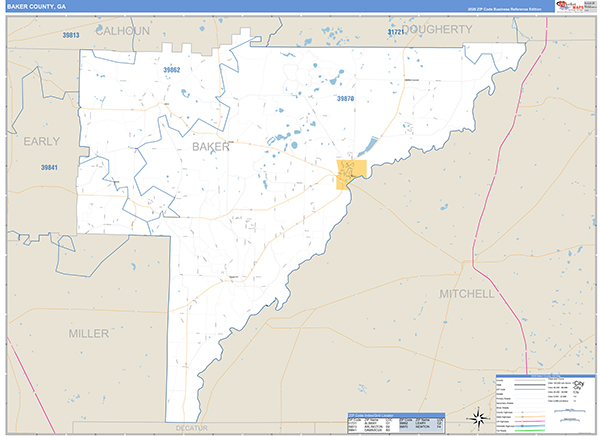Select the CALHOUN county label
The height and width of the screenshot is (436, 600).
(x=122, y=31)
